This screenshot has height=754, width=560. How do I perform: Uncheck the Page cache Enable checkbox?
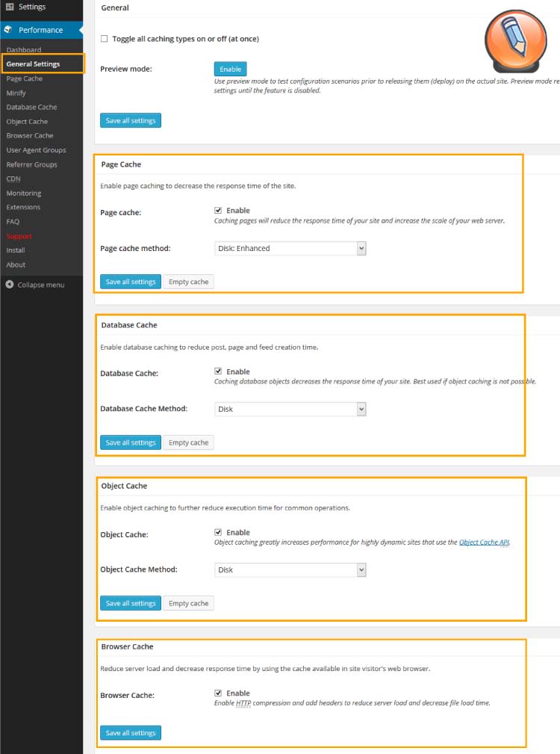(x=218, y=210)
